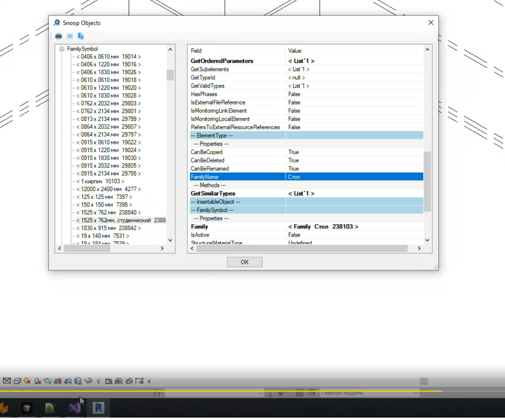The width and height of the screenshot is (505, 420).
Task: Open the Family Стол 238103 value
Action: tap(323, 227)
